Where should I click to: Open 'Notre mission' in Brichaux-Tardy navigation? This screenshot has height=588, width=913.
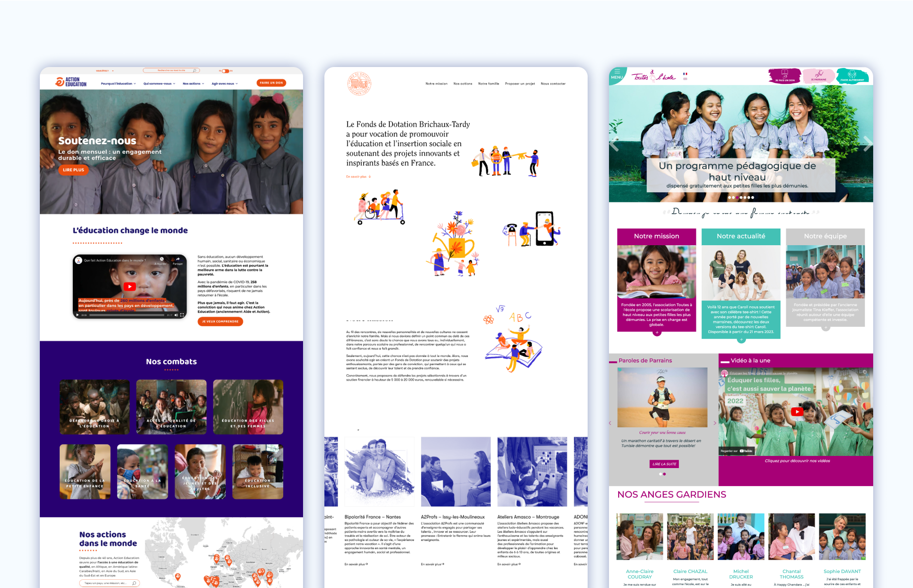coord(436,84)
